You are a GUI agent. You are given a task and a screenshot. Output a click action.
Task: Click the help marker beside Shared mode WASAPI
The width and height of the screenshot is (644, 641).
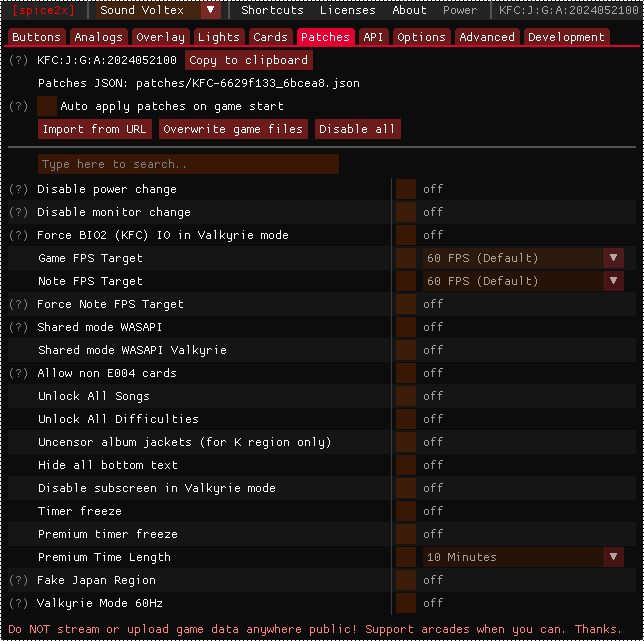[18, 327]
